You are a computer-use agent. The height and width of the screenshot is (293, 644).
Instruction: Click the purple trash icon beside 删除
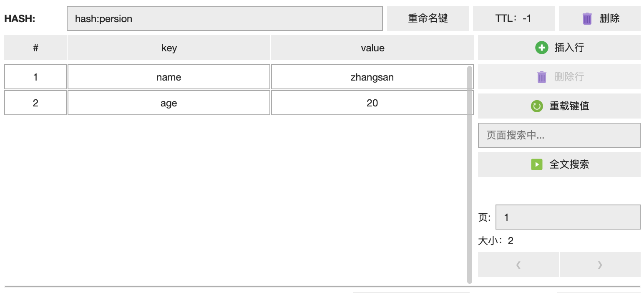click(x=587, y=18)
